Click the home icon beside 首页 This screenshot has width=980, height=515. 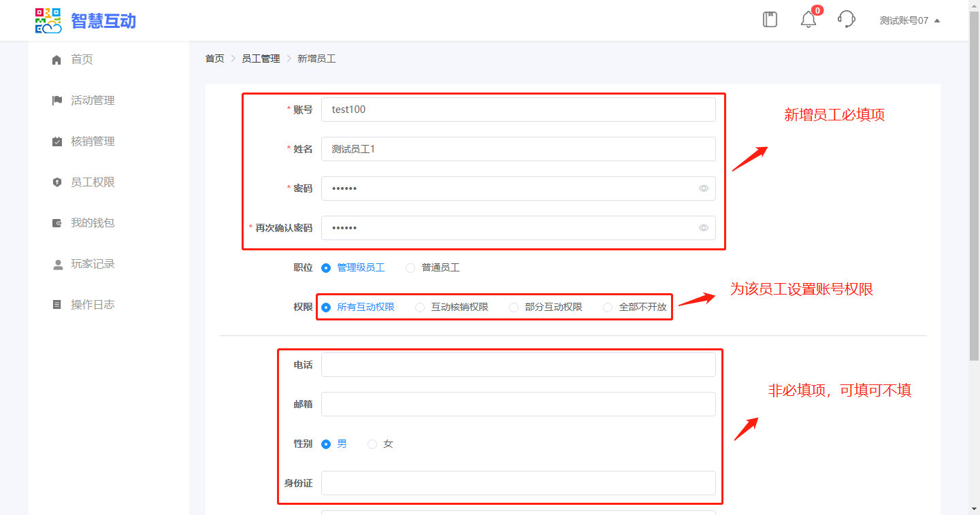click(57, 60)
